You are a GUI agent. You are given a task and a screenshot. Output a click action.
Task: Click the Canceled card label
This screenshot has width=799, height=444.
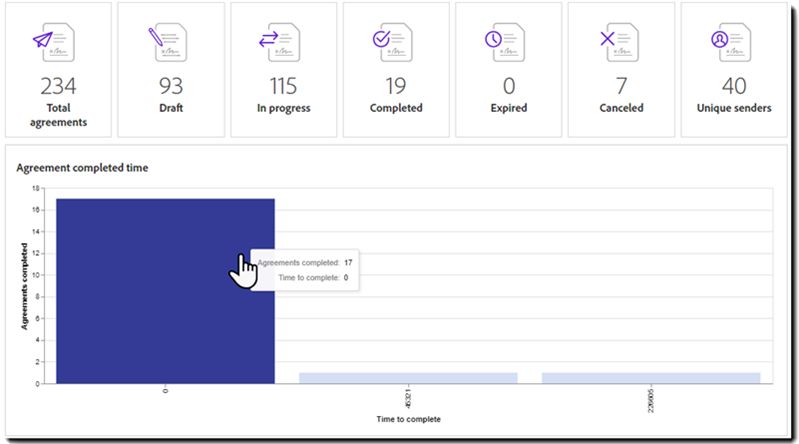[621, 108]
